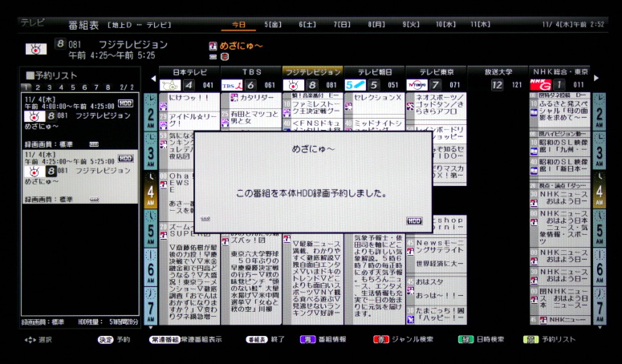Jump to the 11[木] date tab
Viewport: 622px width, 364px height.
click(480, 25)
